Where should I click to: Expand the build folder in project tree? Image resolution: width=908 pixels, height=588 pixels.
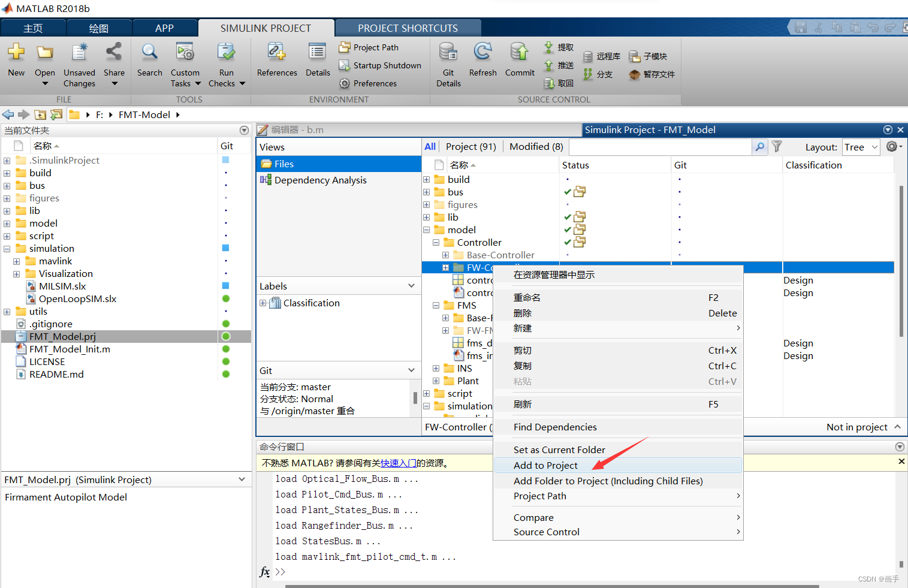click(x=426, y=179)
